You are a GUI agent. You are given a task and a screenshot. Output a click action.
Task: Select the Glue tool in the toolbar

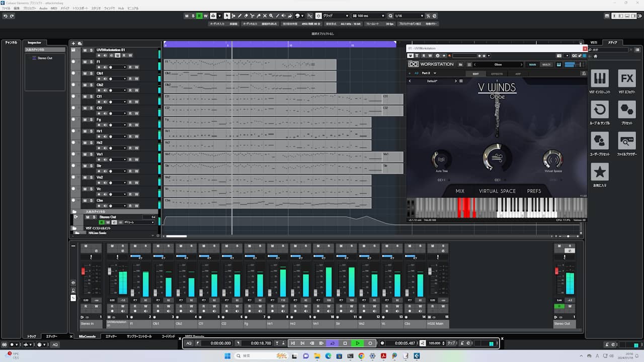click(x=259, y=16)
